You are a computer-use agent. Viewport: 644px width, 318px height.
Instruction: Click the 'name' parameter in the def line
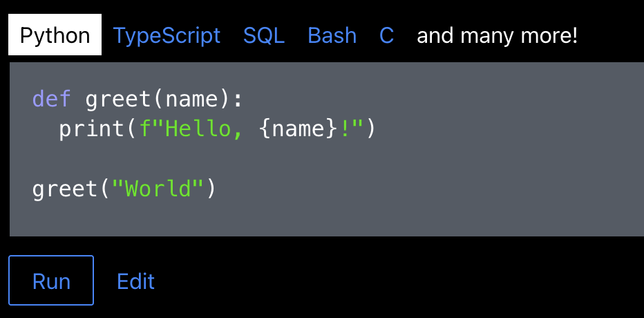point(191,100)
